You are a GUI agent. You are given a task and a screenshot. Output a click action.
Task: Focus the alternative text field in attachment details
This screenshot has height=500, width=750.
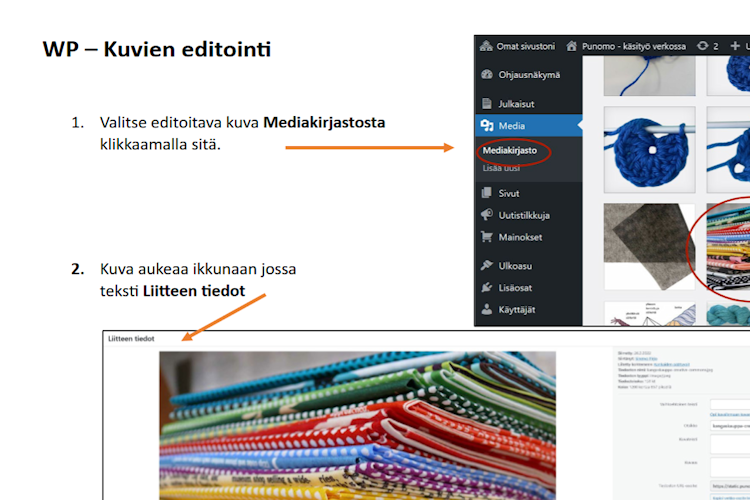coord(730,404)
